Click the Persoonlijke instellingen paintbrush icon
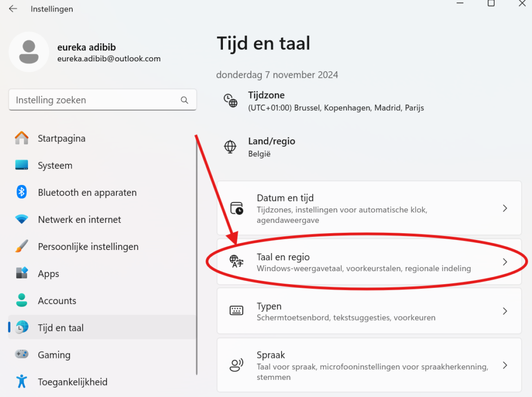Image resolution: width=532 pixels, height=397 pixels. (21, 246)
